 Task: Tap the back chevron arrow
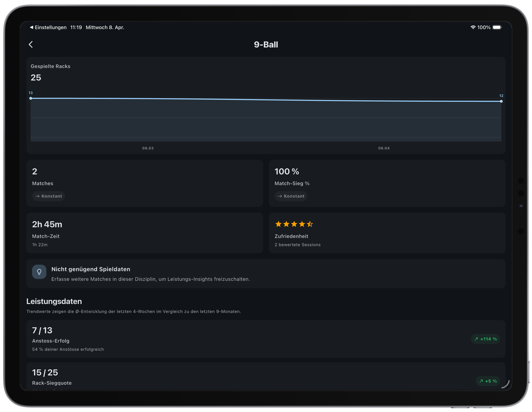click(31, 44)
